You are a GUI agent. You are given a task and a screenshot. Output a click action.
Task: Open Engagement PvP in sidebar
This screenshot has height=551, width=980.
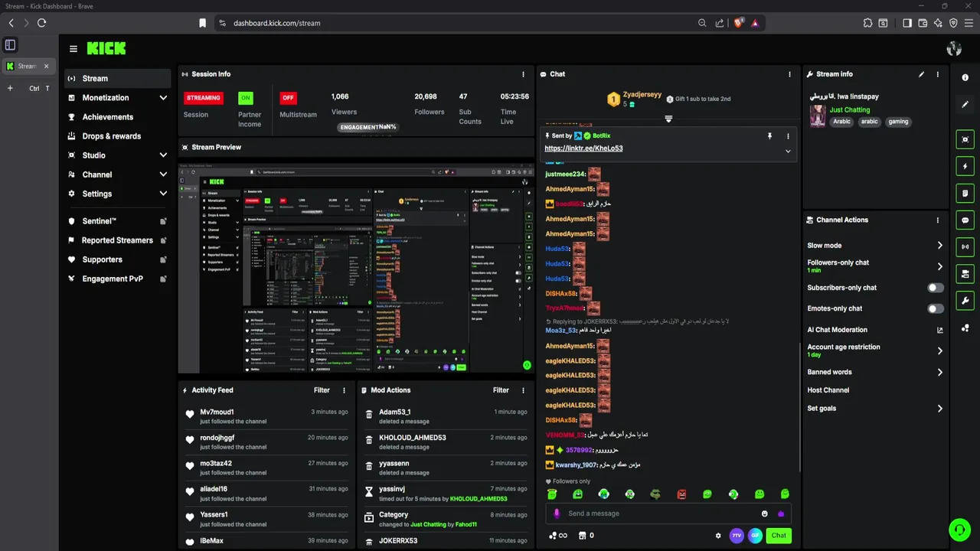click(x=116, y=279)
